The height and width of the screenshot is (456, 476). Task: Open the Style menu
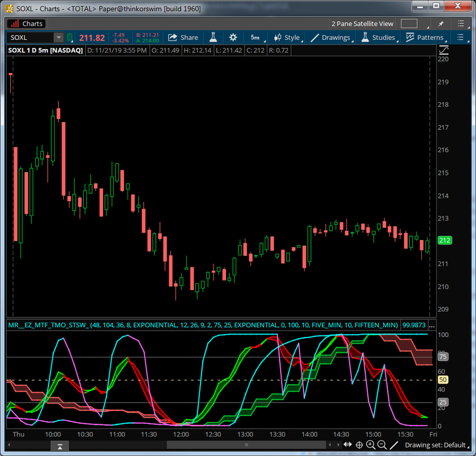point(288,38)
